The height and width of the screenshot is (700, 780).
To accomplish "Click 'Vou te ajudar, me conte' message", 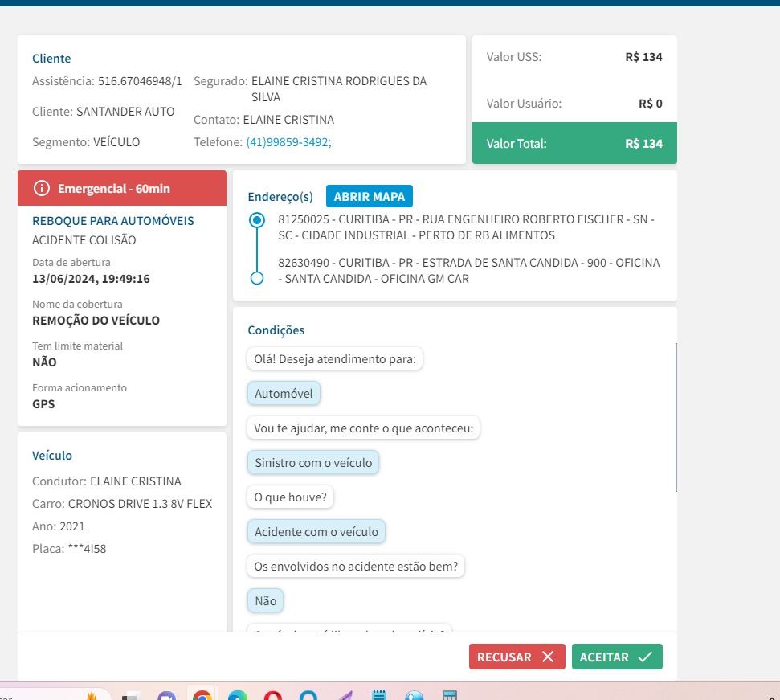I will coord(364,428).
